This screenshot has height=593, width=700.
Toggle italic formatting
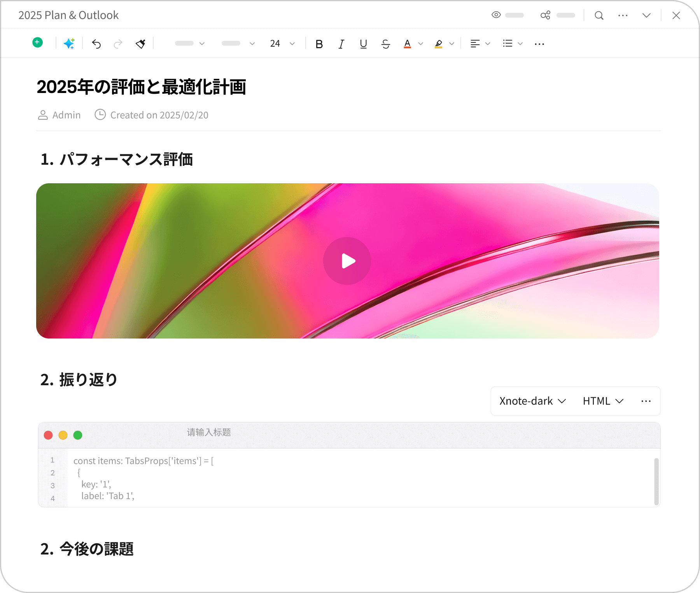[x=341, y=44]
